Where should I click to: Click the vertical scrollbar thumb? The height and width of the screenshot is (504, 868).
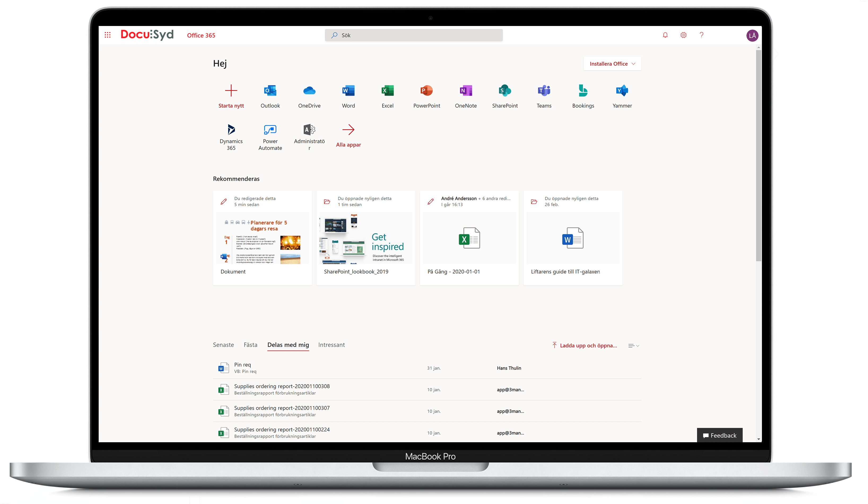(758, 156)
